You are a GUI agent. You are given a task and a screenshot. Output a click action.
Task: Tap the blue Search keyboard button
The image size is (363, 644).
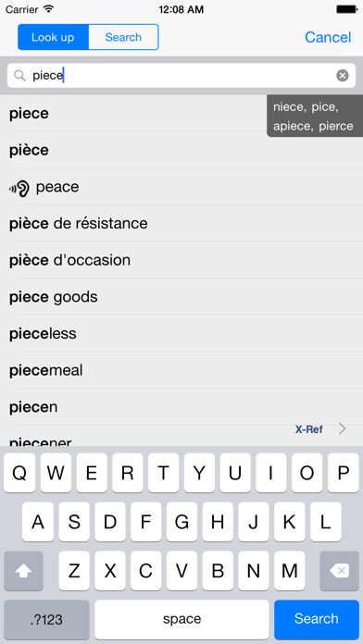pyautogui.click(x=317, y=619)
